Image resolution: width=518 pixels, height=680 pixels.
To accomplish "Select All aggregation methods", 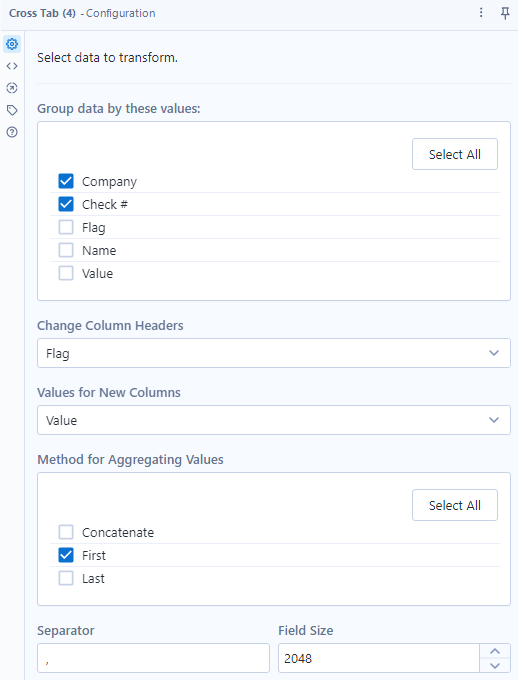I will coord(455,505).
